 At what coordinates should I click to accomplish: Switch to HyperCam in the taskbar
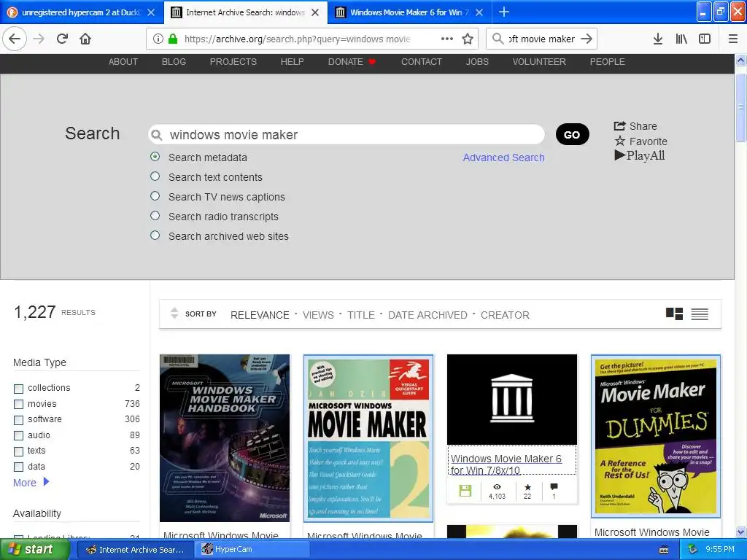tap(251, 550)
